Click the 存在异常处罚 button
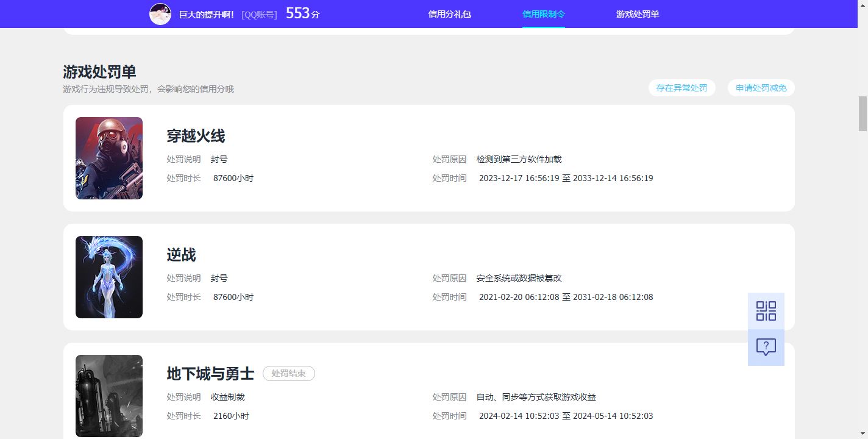Viewport: 868px width, 439px height. click(681, 87)
